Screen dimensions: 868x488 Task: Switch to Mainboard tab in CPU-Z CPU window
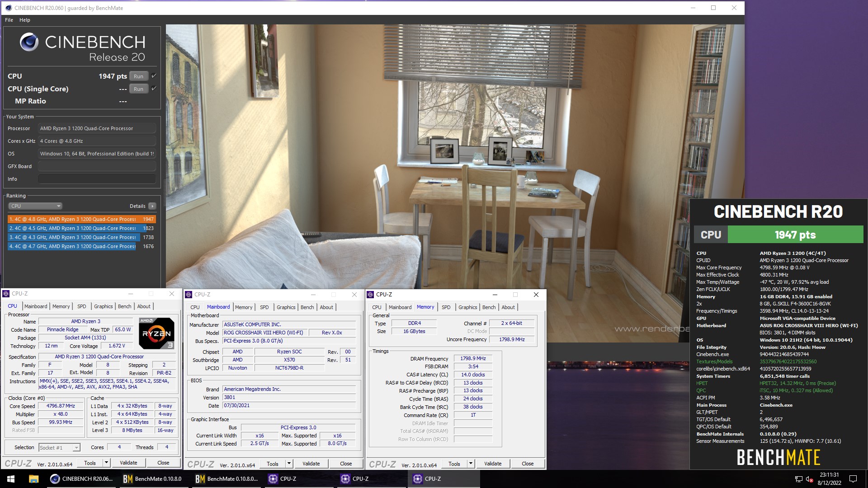point(36,306)
